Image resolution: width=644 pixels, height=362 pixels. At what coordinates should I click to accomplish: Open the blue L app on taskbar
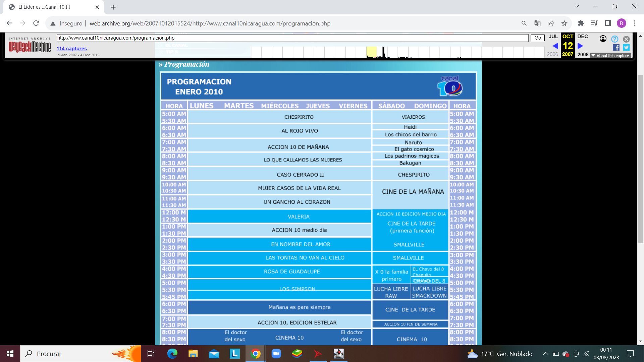(234, 354)
